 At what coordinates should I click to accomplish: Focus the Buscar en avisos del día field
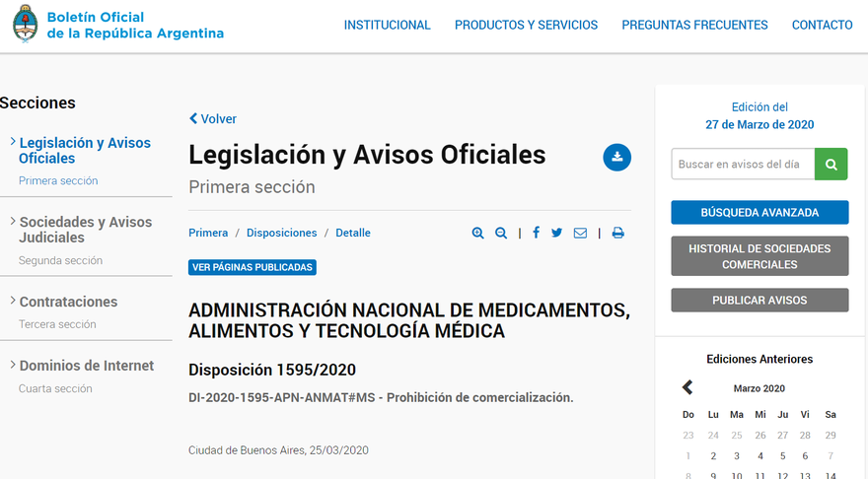(x=743, y=164)
